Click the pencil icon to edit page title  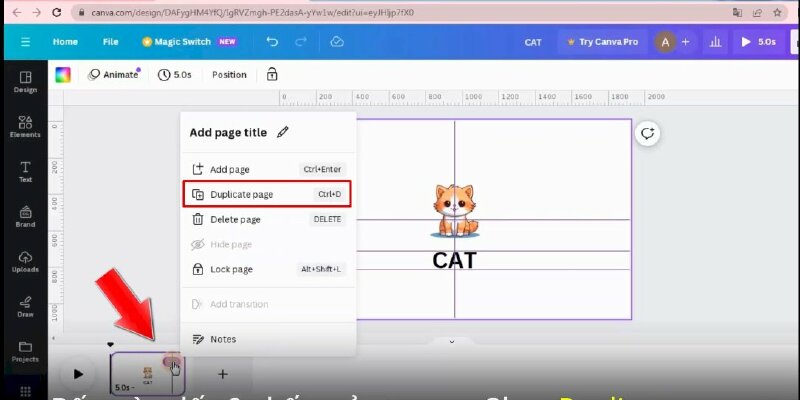(283, 132)
